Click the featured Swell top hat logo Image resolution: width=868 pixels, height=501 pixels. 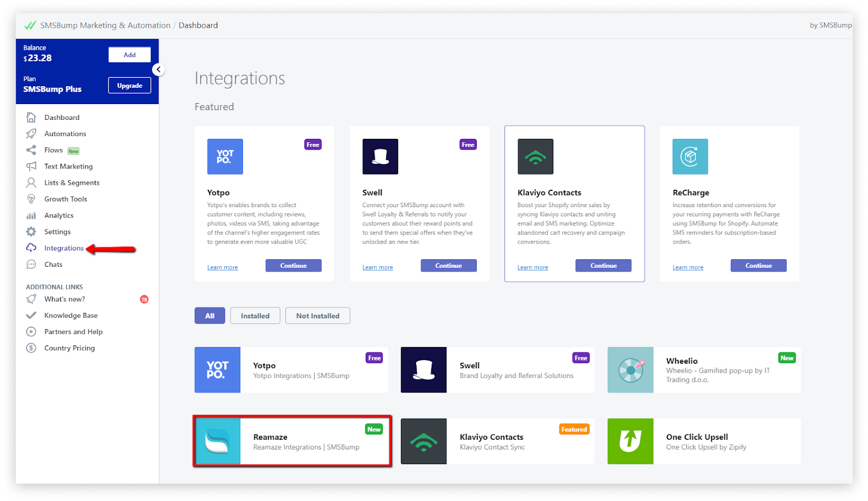pos(380,156)
